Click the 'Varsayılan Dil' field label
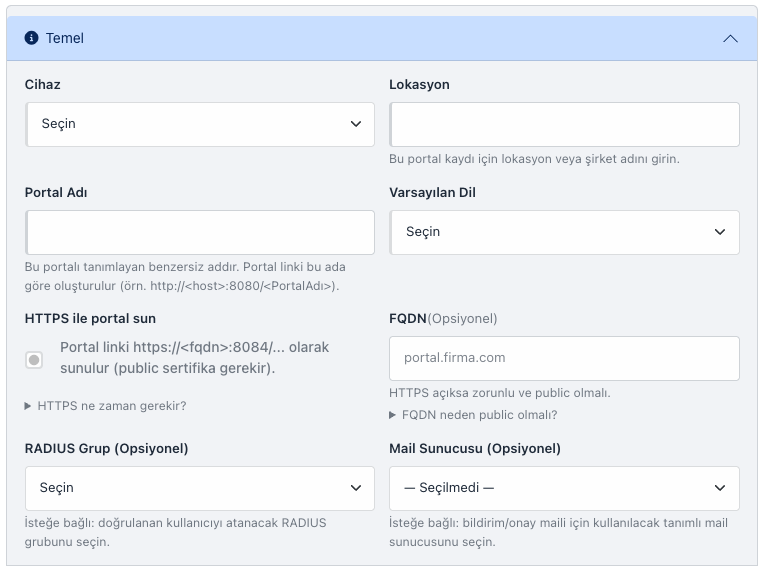The height and width of the screenshot is (575, 765). click(432, 193)
